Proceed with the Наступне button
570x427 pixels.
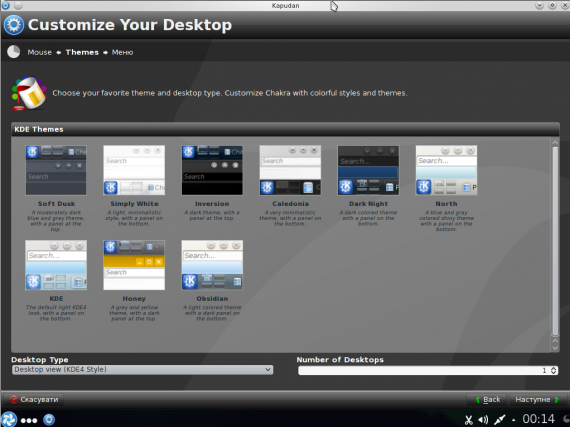[537, 399]
